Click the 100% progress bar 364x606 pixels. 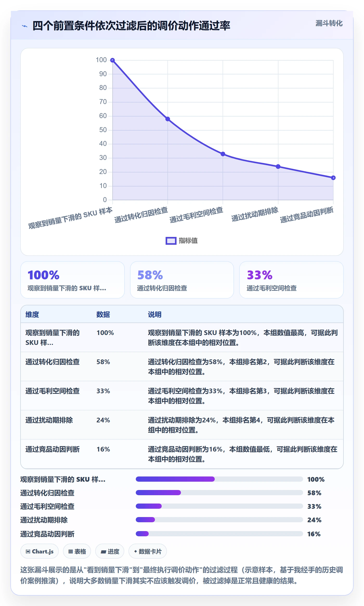(219, 479)
